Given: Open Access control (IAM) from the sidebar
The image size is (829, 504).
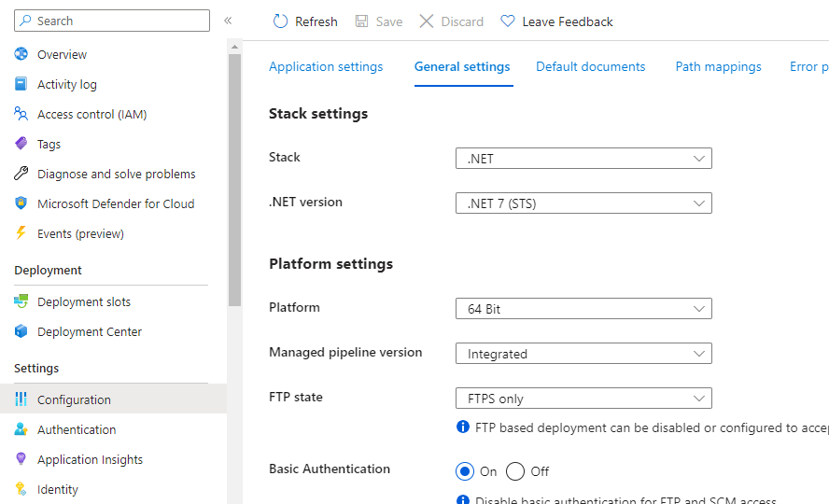Looking at the screenshot, I should coord(91,114).
